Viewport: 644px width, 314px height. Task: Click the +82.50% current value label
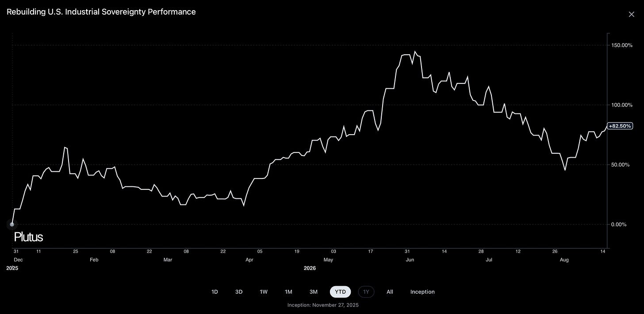point(620,126)
